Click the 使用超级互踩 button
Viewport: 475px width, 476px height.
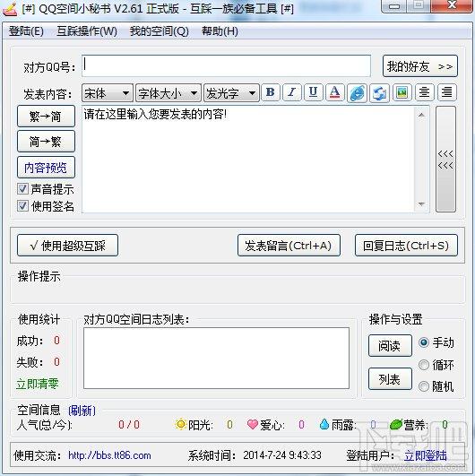point(68,246)
